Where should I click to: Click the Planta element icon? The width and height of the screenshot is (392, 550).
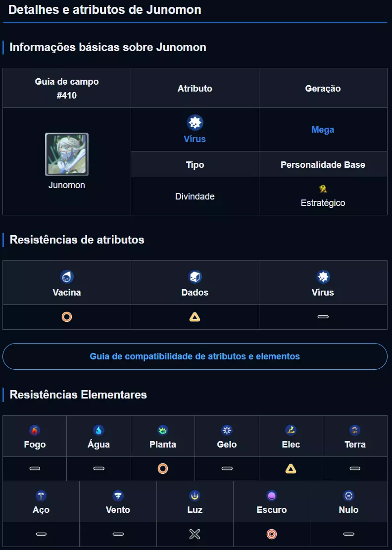(x=163, y=430)
